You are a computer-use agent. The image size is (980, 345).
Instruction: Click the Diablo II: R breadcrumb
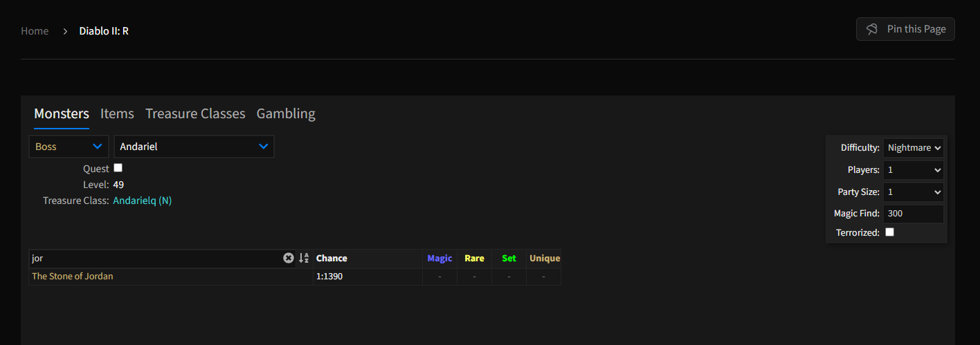click(x=104, y=31)
